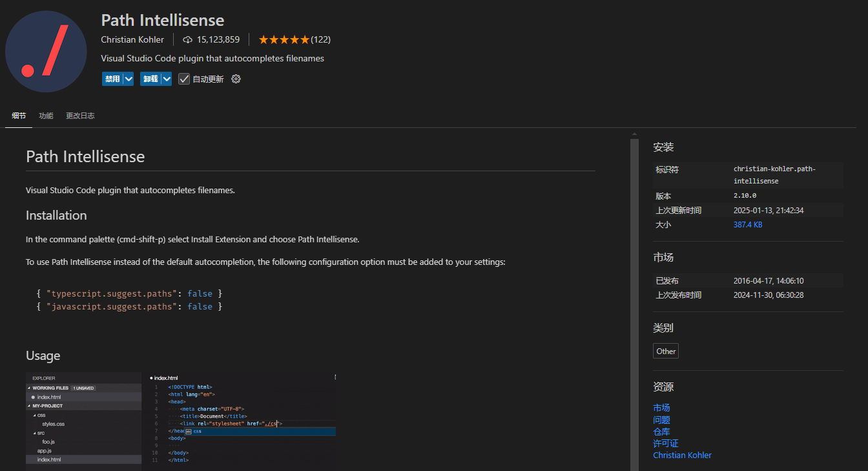Click the usage demo screenshot
The image size is (868, 471).
click(181, 421)
